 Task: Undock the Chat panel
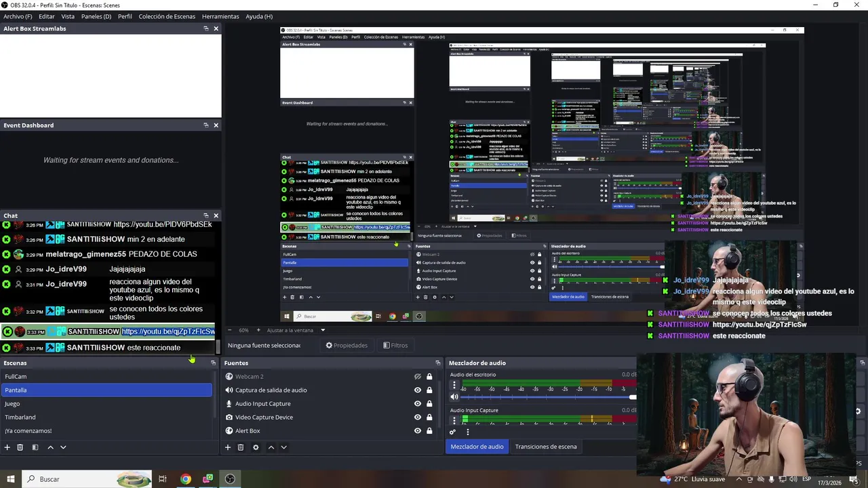pos(206,216)
